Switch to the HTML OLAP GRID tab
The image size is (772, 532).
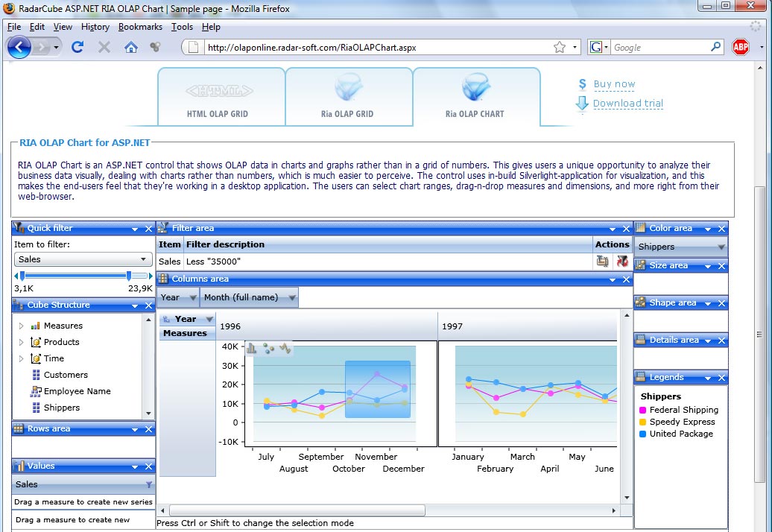221,97
